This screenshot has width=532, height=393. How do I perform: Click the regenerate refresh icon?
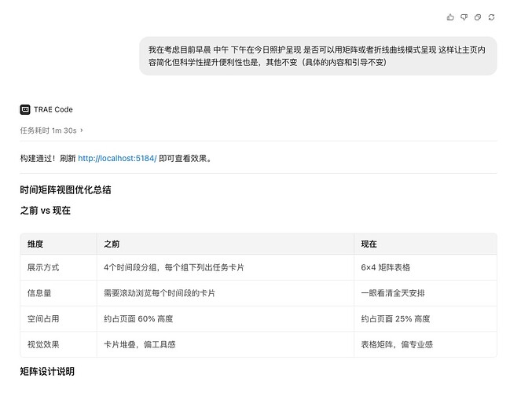(491, 17)
